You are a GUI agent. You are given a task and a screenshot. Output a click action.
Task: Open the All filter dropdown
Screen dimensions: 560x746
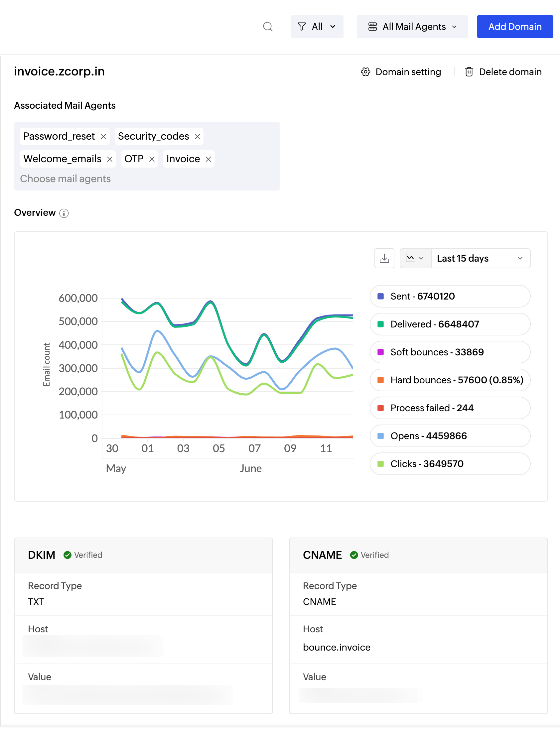(x=317, y=27)
